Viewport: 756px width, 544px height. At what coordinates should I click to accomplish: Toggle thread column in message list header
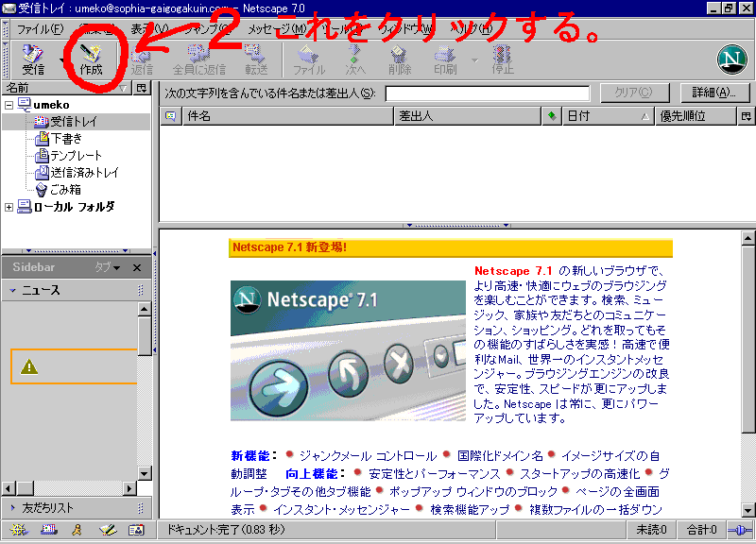(x=170, y=116)
